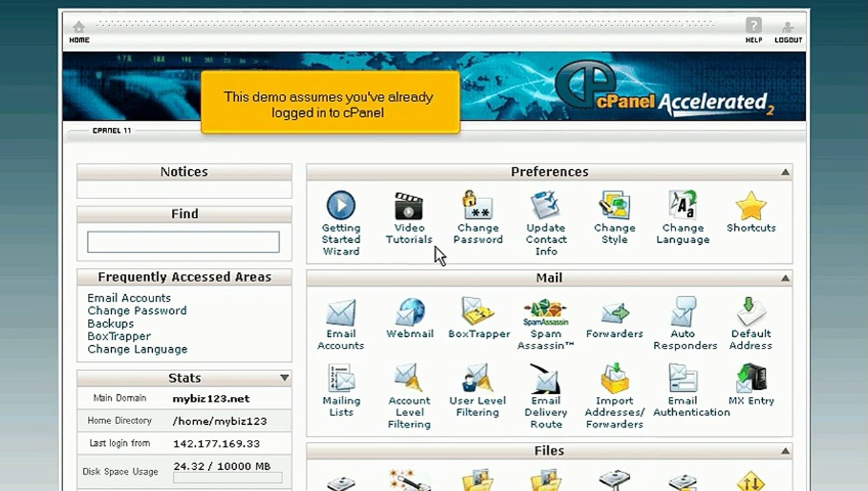Open the Email Accounts envelope icon
The height and width of the screenshot is (491, 868).
[341, 312]
